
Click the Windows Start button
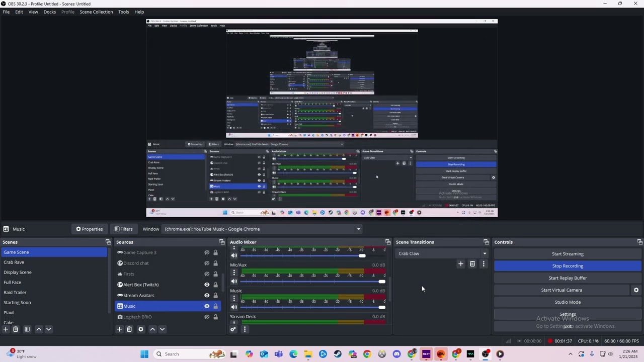pos(144,354)
